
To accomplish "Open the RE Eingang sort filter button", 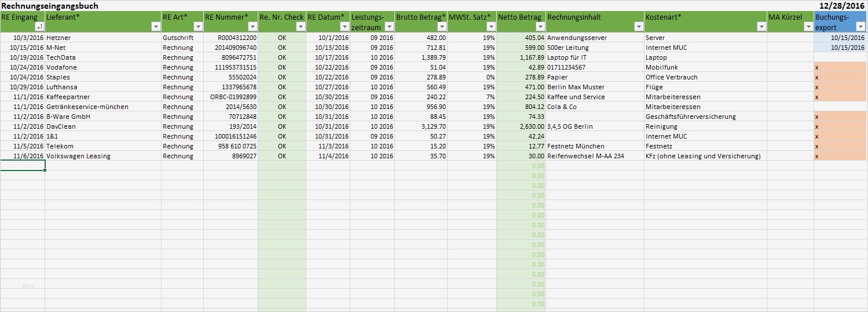I will 39,27.
